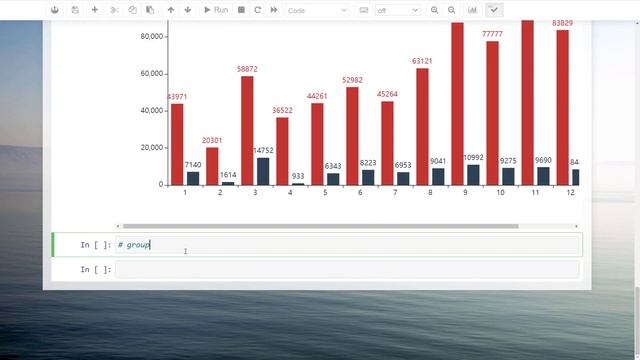The width and height of the screenshot is (640, 360).
Task: Copy selected cells icon
Action: (x=133, y=10)
